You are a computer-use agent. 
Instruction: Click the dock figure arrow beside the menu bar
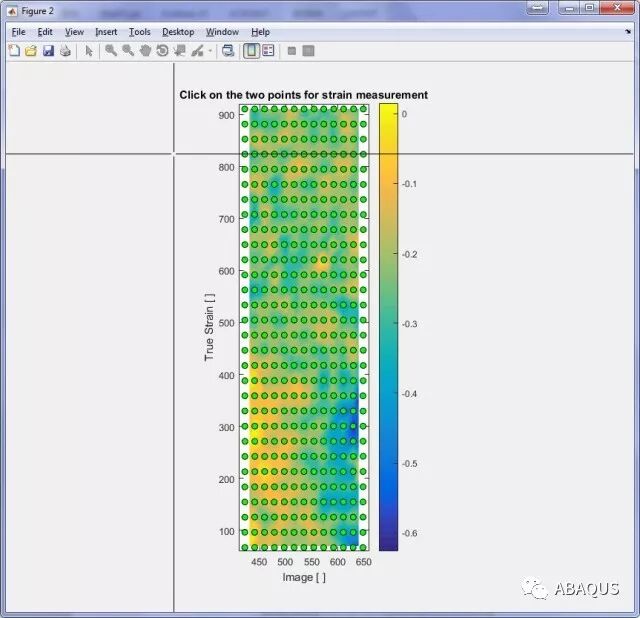point(628,31)
